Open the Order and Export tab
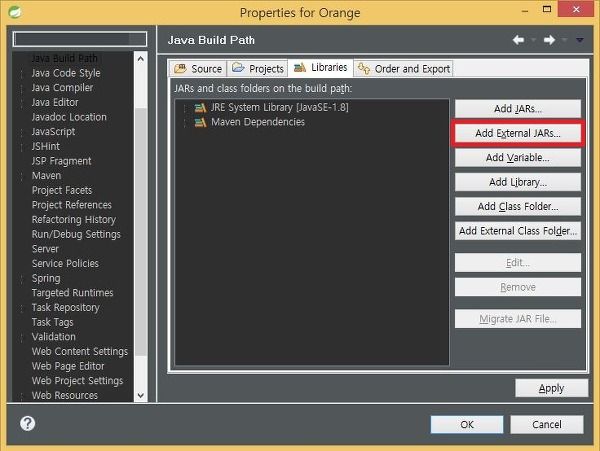The height and width of the screenshot is (451, 600). [x=404, y=69]
